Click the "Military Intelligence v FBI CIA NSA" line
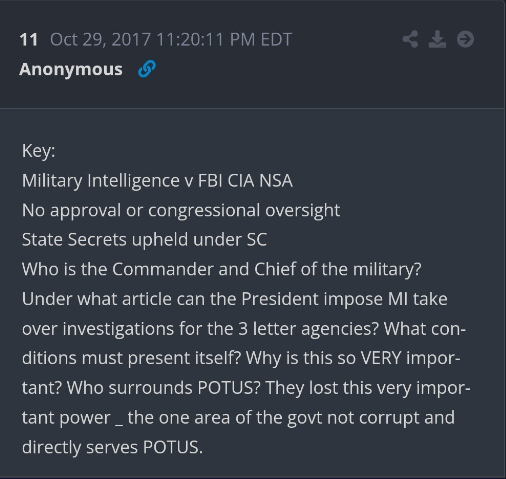This screenshot has width=506, height=479. (157, 181)
